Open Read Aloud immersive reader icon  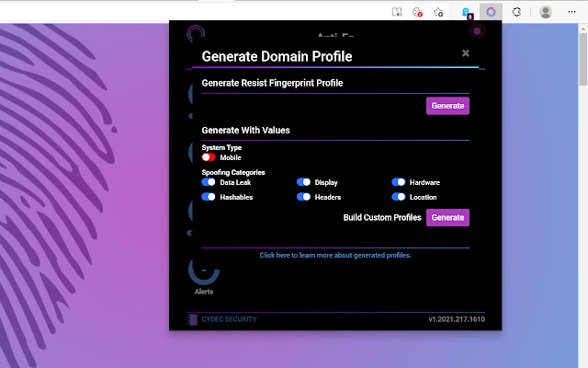coord(396,12)
